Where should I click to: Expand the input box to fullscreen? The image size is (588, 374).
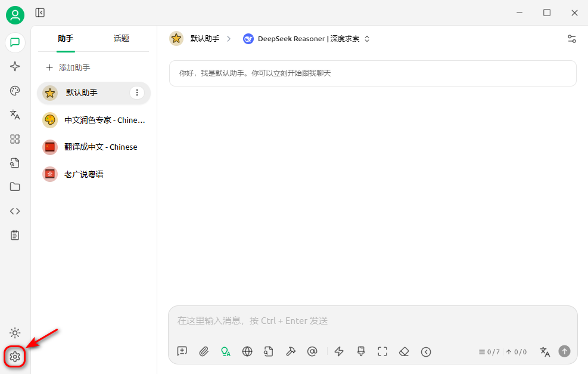pos(382,351)
